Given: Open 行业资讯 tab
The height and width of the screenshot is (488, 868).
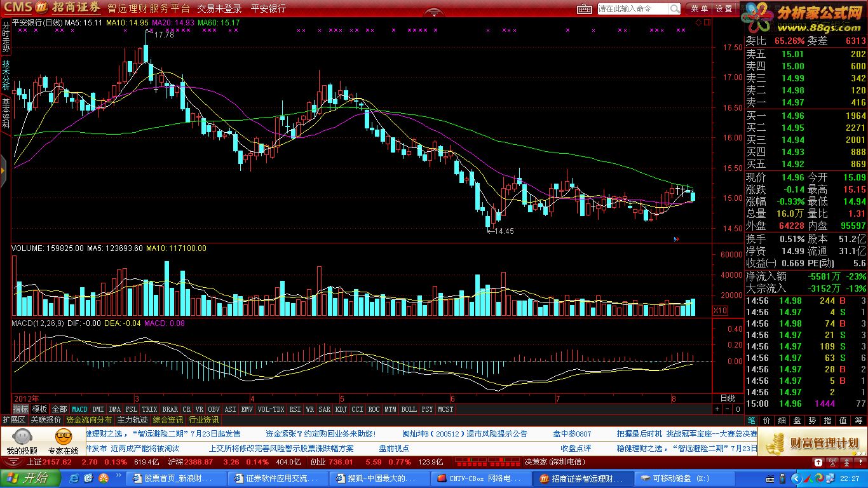Looking at the screenshot, I should (203, 420).
